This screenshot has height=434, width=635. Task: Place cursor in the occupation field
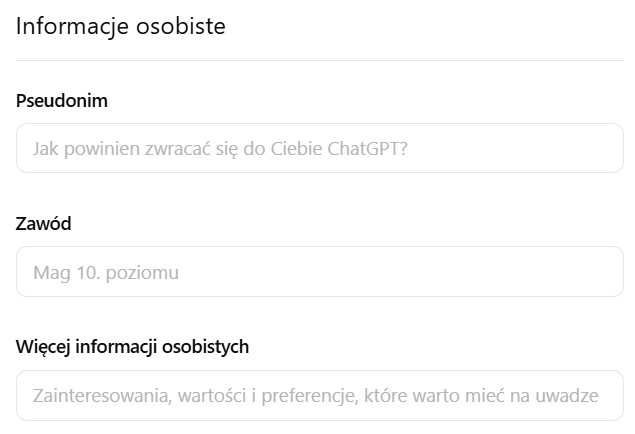click(x=319, y=271)
